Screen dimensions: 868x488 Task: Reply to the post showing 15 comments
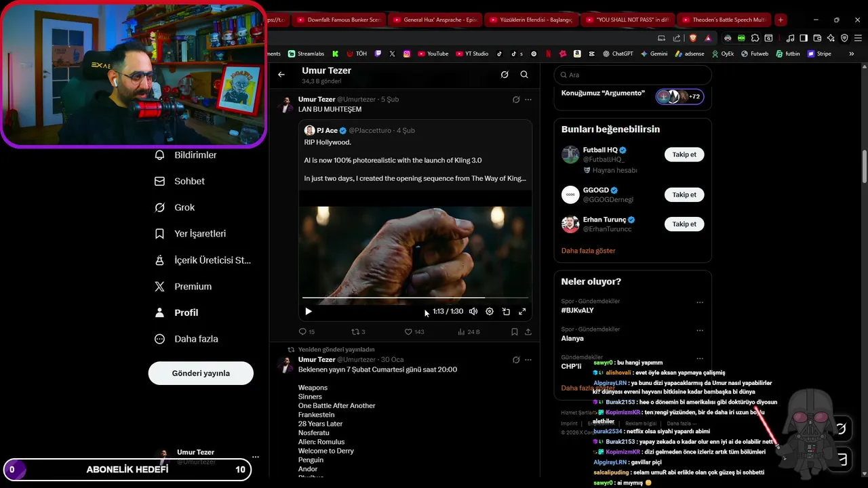pyautogui.click(x=307, y=332)
